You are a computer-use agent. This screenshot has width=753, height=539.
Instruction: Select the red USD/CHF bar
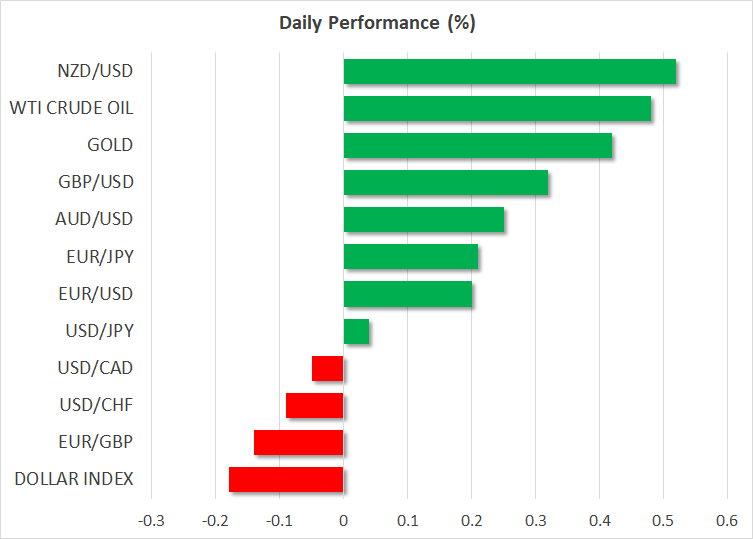(315, 405)
